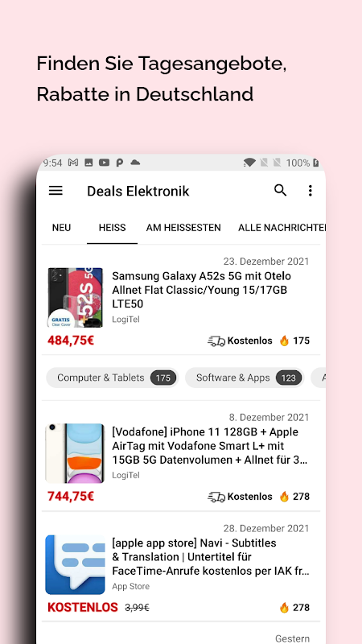Open the Samsung Galaxy A52s 5G deal title
This screenshot has height=644, width=362.
(202, 290)
